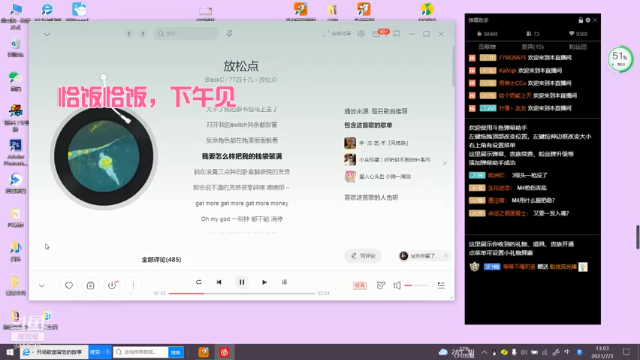Viewport: 640px width, 360px height.
Task: Close the recommendation bubble beside write comment
Action: pos(446,256)
